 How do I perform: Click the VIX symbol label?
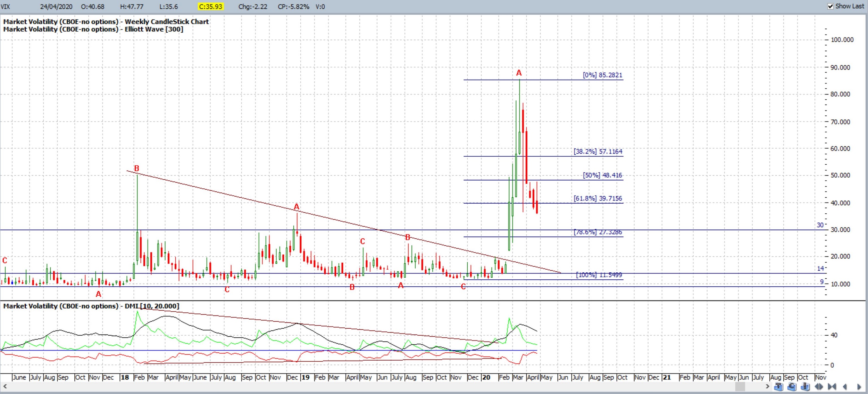[5, 7]
